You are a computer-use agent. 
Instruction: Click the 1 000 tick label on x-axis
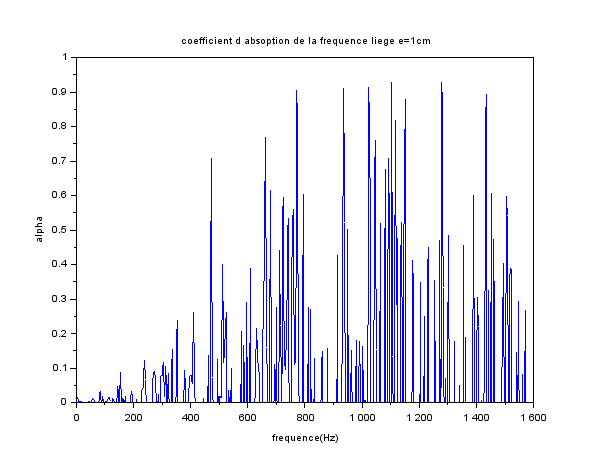(362, 417)
